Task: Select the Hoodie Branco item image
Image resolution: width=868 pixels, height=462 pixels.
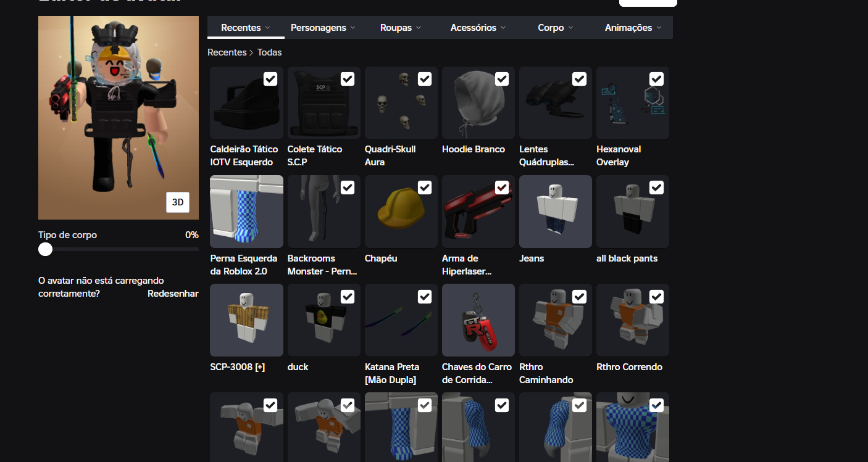Action: pyautogui.click(x=478, y=103)
